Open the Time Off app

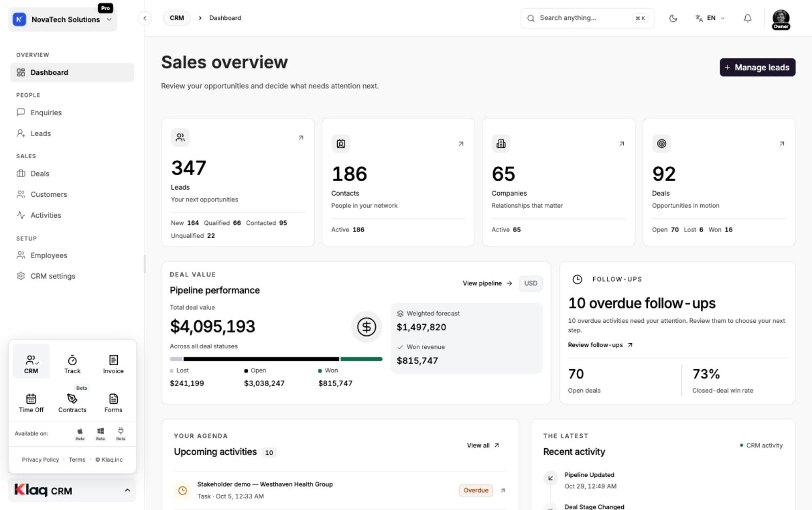tap(31, 403)
